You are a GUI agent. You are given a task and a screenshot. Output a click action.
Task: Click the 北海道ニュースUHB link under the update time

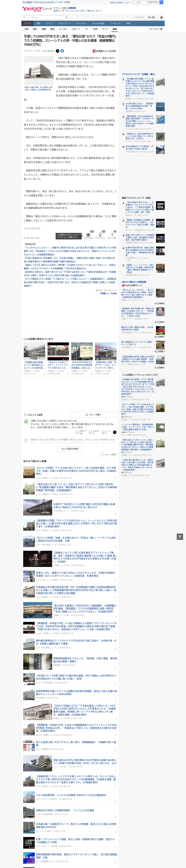coord(108,294)
